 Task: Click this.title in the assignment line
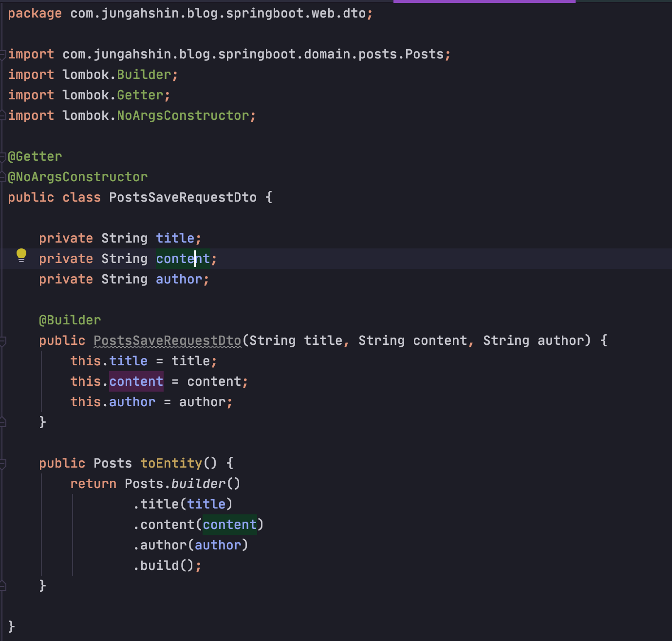(109, 361)
